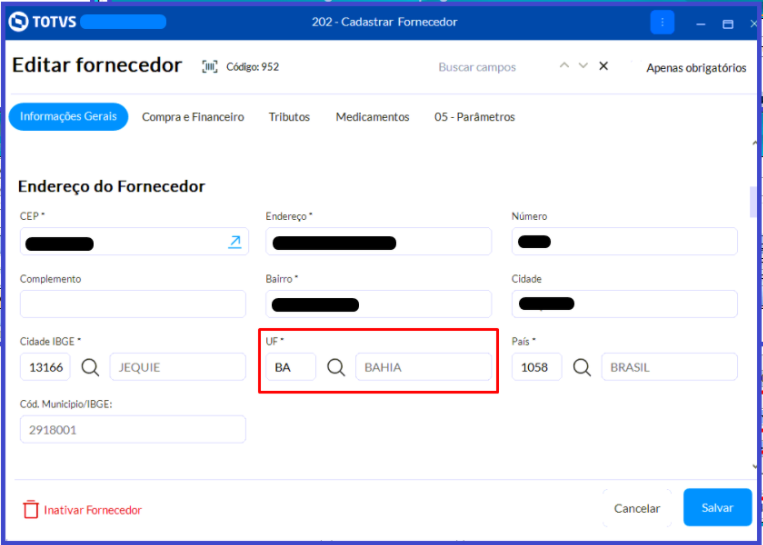Image resolution: width=763 pixels, height=545 pixels.
Task: Click the TOTVS logo
Action: pos(42,22)
